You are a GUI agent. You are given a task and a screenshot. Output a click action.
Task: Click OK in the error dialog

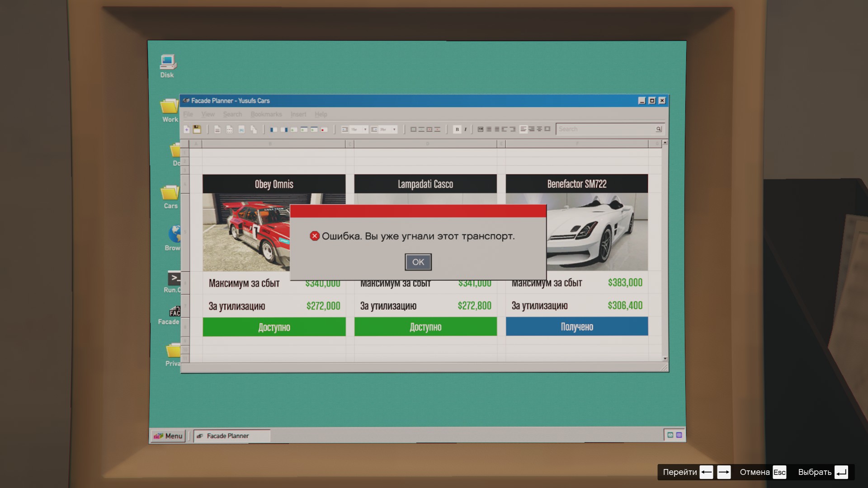click(x=418, y=262)
